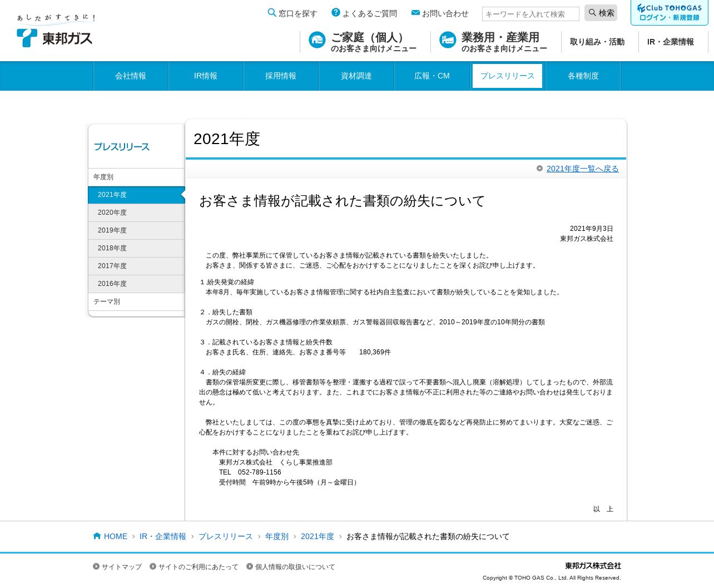Select the プレスリリース tab
The width and height of the screenshot is (714, 588).
click(x=507, y=76)
